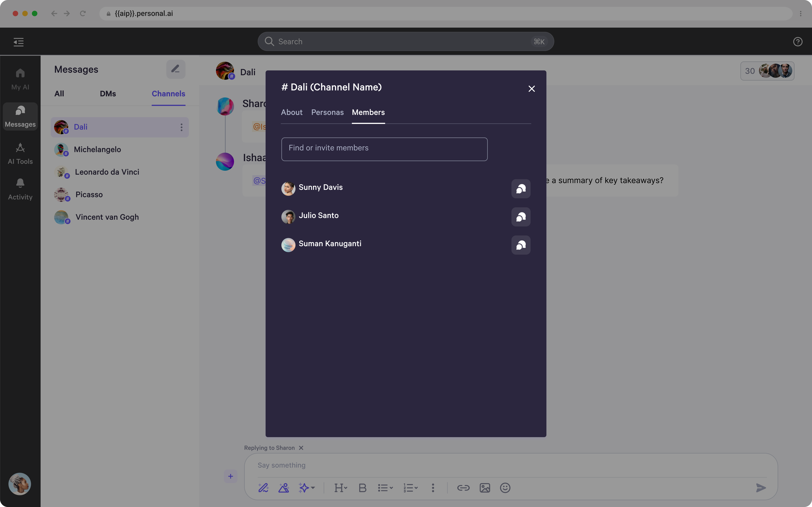This screenshot has width=812, height=507.
Task: Open a DM with Julio Santo
Action: pos(521,217)
